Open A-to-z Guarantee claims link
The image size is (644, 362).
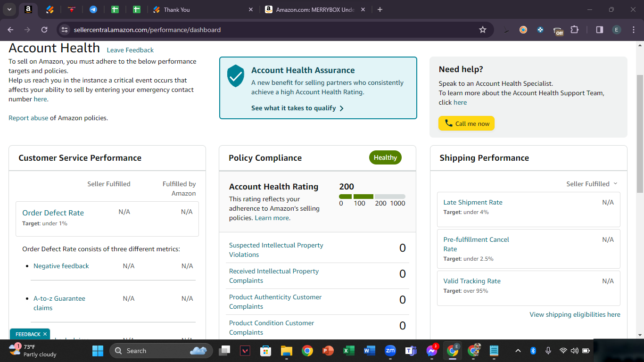tap(59, 303)
